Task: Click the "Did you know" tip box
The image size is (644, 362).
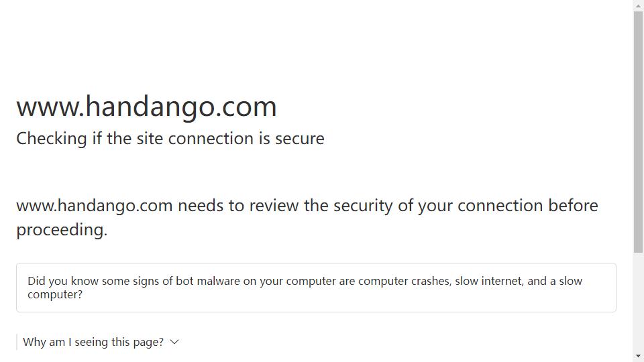Action: [316, 288]
